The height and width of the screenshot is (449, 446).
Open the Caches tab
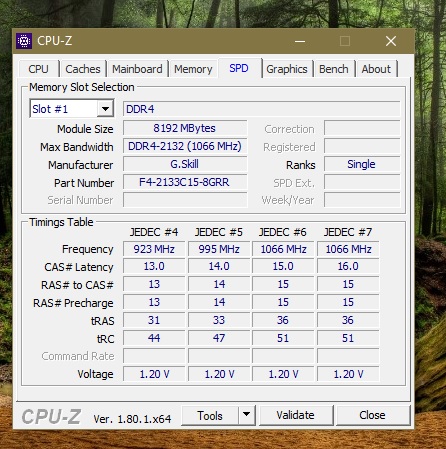83,69
